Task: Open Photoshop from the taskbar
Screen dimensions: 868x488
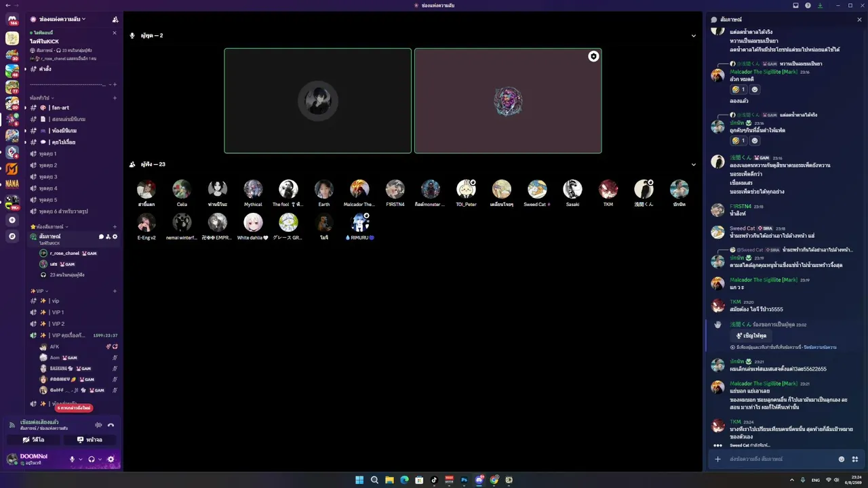Action: (464, 480)
